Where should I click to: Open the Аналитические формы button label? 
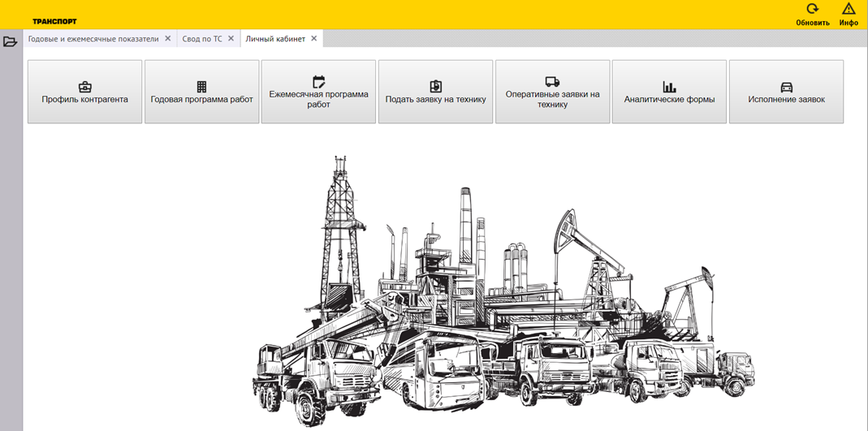coord(669,100)
